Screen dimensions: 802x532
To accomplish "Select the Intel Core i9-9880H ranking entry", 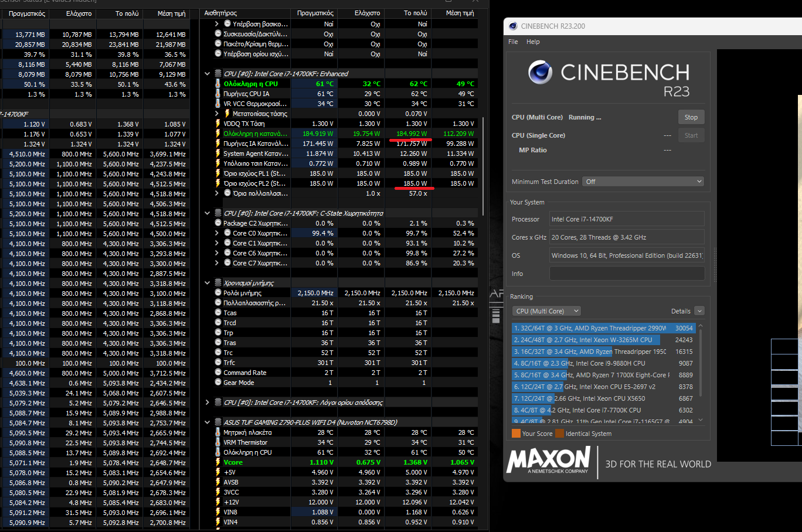I will pyautogui.click(x=604, y=363).
